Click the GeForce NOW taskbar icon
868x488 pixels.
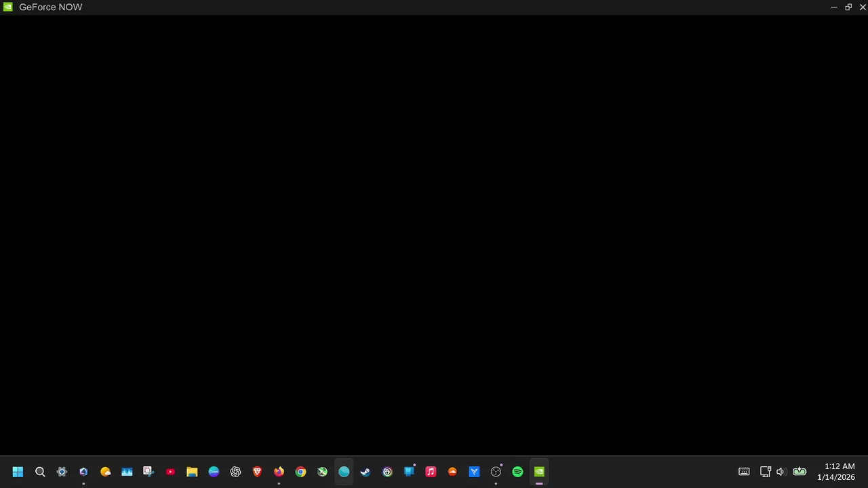[539, 472]
